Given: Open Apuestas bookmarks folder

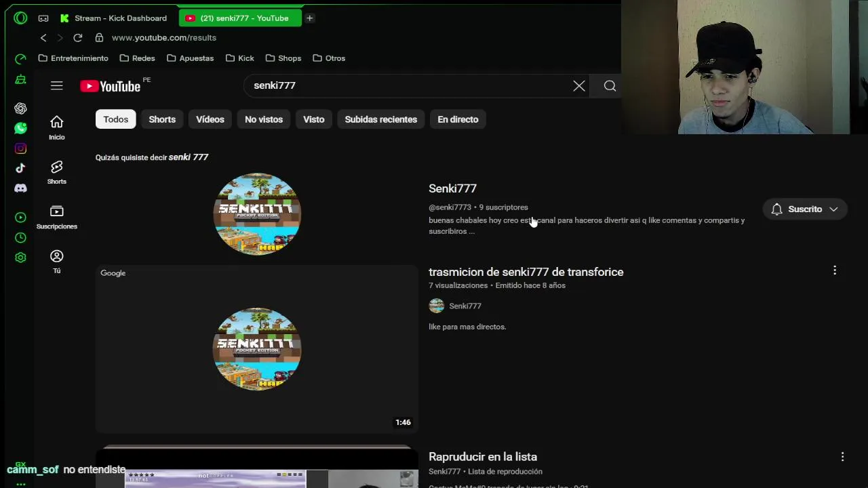Looking at the screenshot, I should click(190, 58).
